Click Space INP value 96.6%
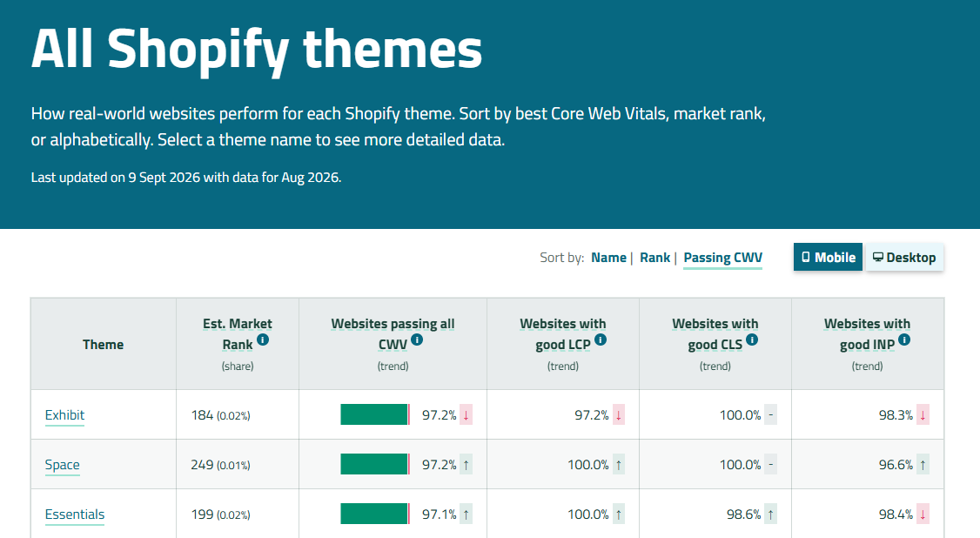 pos(896,465)
